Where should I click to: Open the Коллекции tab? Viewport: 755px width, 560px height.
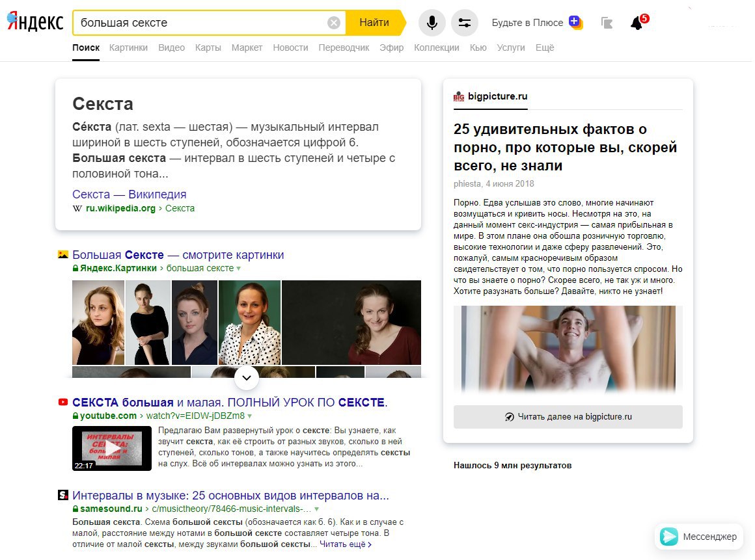437,47
